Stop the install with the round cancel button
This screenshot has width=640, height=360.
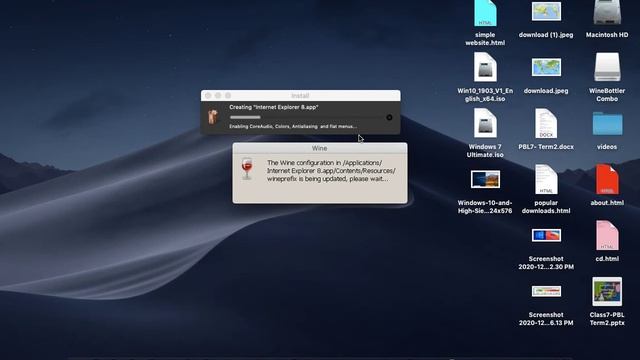(389, 118)
